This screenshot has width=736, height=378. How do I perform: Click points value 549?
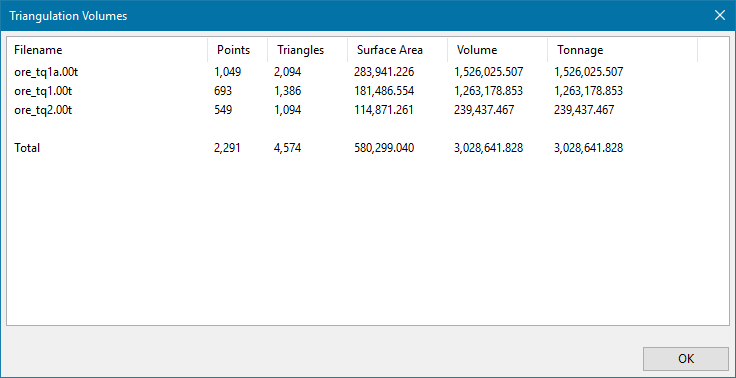click(x=223, y=110)
